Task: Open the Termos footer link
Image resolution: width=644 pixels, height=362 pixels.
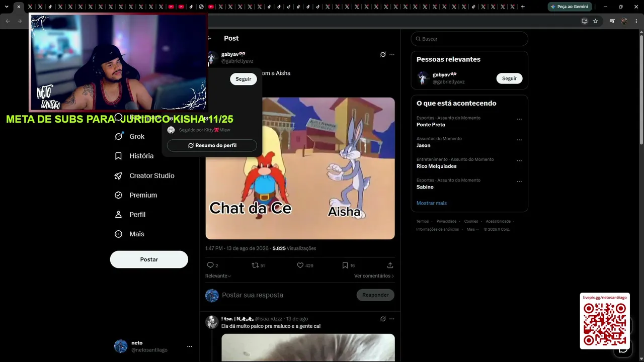Action: pos(423,221)
